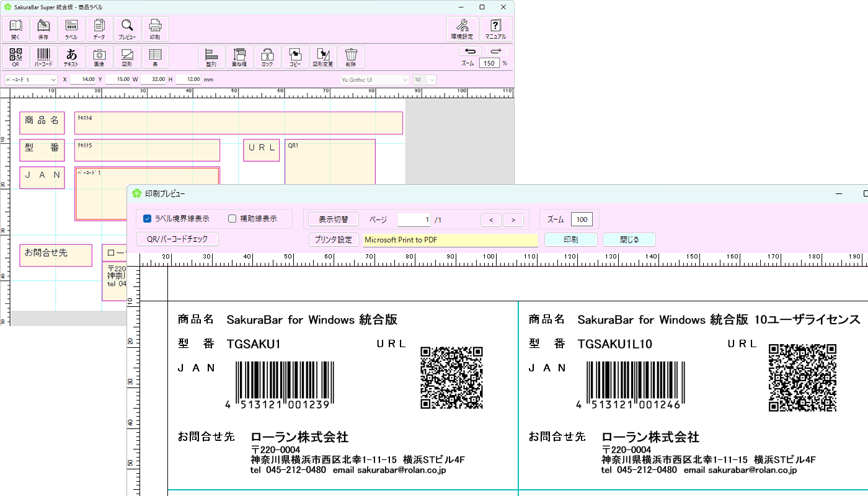The image size is (868, 496).
Task: Click the undo arrow button
Action: (x=470, y=51)
